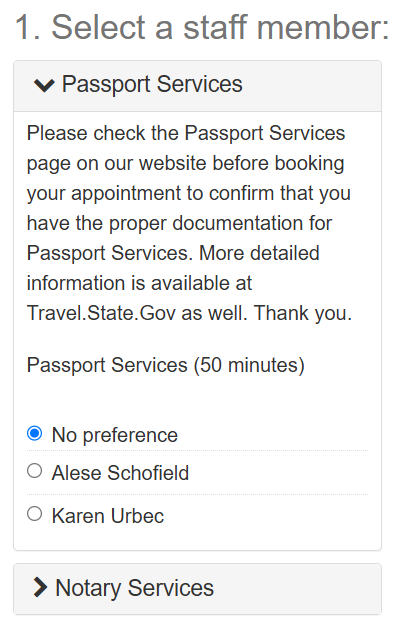Click the empty right side of Passport Services header
Screen dimensions: 408x634
click(311, 86)
